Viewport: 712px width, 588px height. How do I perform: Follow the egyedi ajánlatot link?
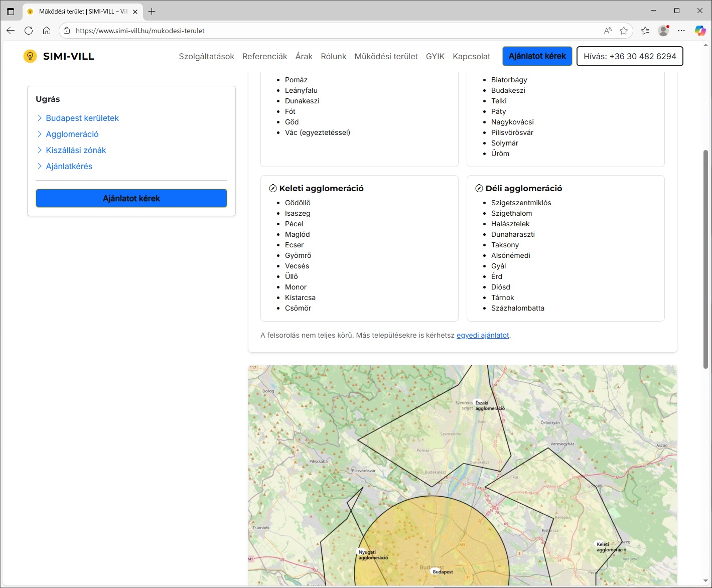click(x=483, y=335)
